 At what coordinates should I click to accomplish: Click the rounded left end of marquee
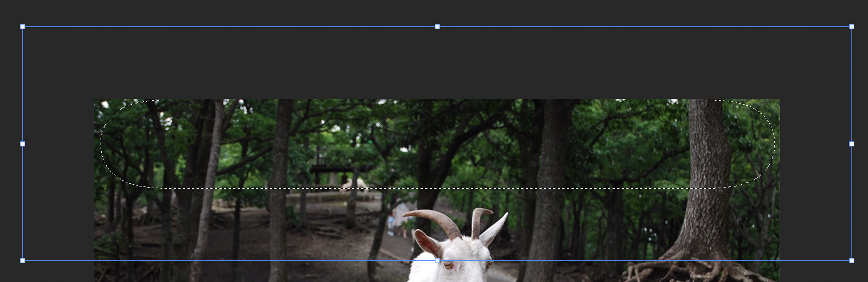[x=103, y=143]
